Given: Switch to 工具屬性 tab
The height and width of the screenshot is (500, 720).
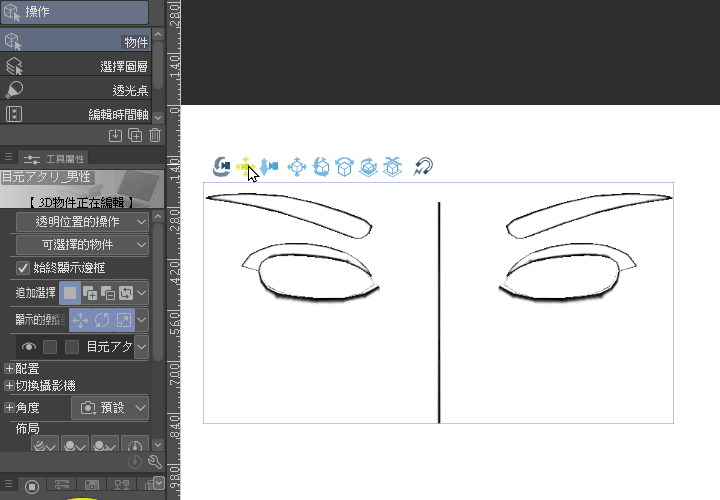Looking at the screenshot, I should (x=54, y=159).
